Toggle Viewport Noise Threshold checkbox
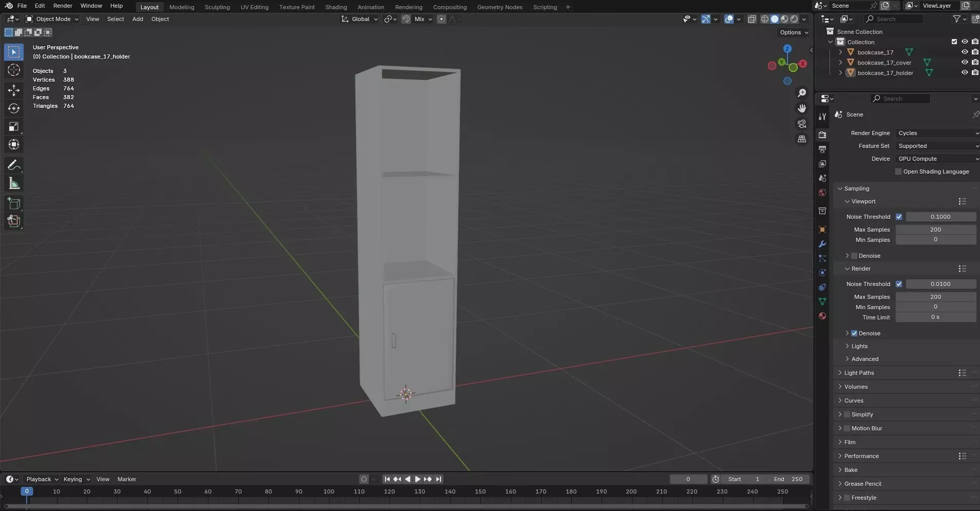 pyautogui.click(x=899, y=217)
